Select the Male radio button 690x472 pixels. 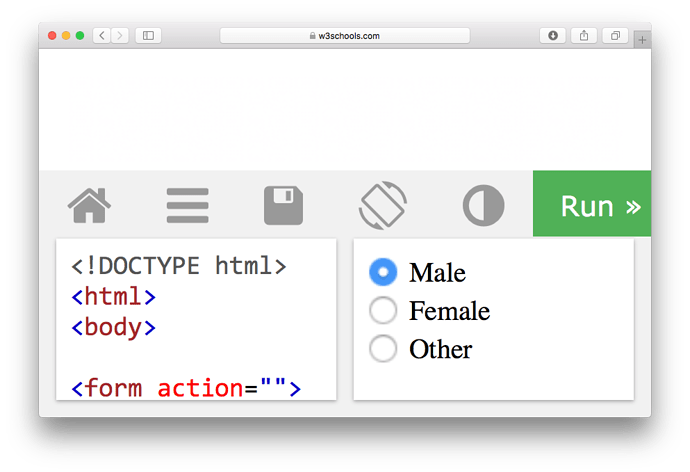383,272
